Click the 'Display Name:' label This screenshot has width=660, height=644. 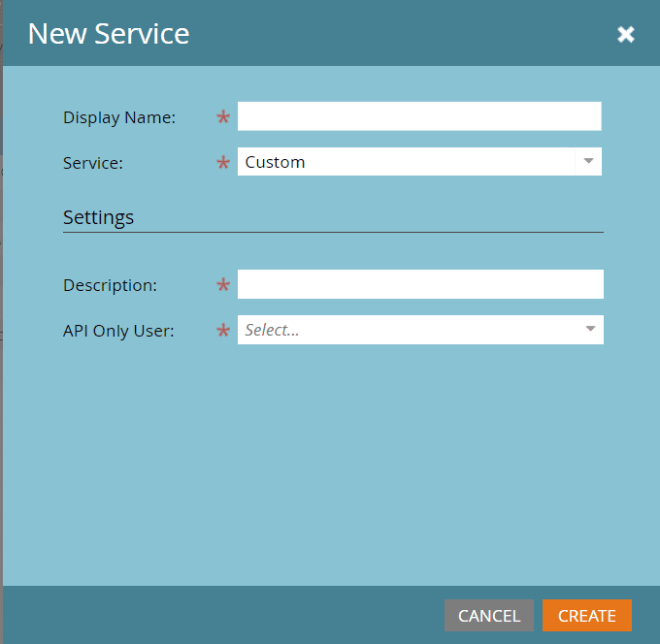pos(119,117)
